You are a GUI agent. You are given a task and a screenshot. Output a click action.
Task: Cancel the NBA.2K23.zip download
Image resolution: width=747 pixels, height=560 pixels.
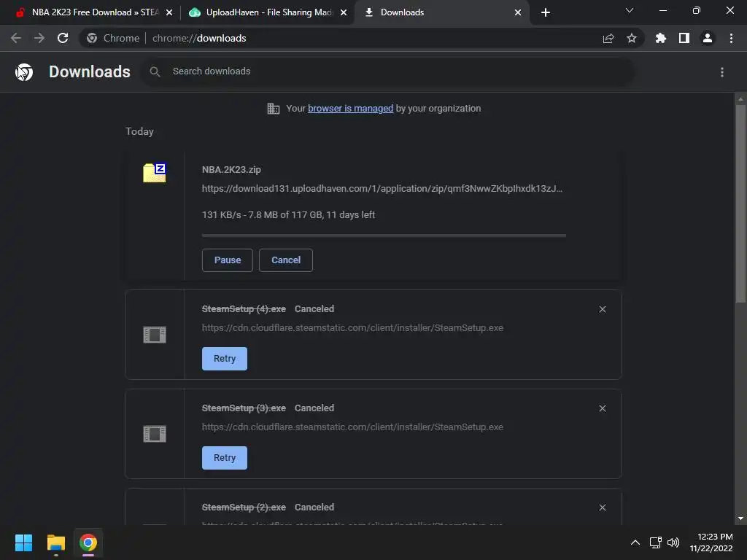click(x=286, y=260)
